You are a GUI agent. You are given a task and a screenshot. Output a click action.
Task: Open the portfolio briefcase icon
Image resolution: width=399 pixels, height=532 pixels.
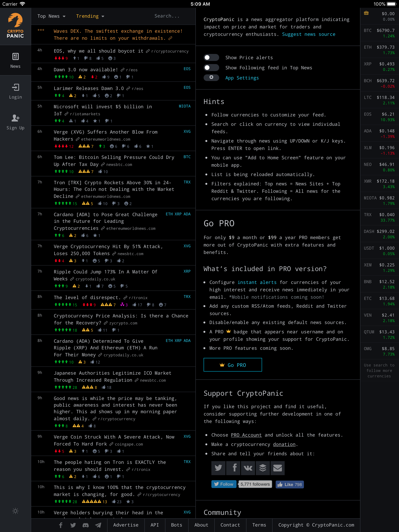(366, 13)
